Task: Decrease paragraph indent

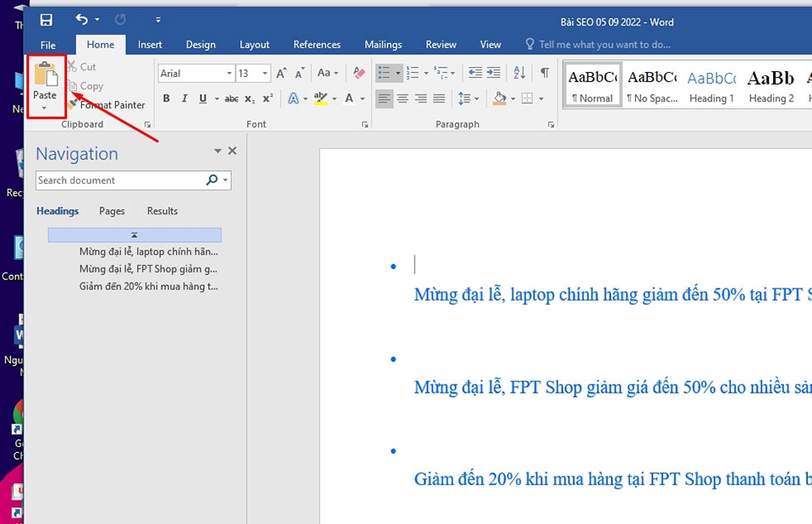Action: (475, 73)
